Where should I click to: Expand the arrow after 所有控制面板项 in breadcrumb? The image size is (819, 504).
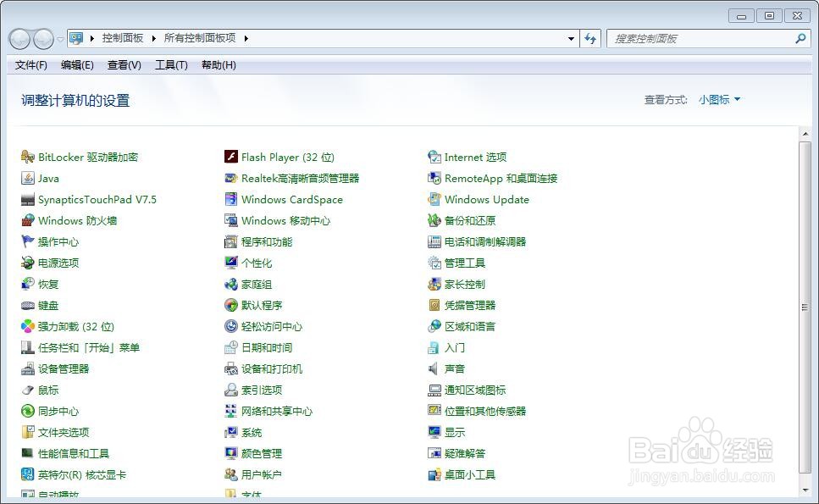point(246,38)
